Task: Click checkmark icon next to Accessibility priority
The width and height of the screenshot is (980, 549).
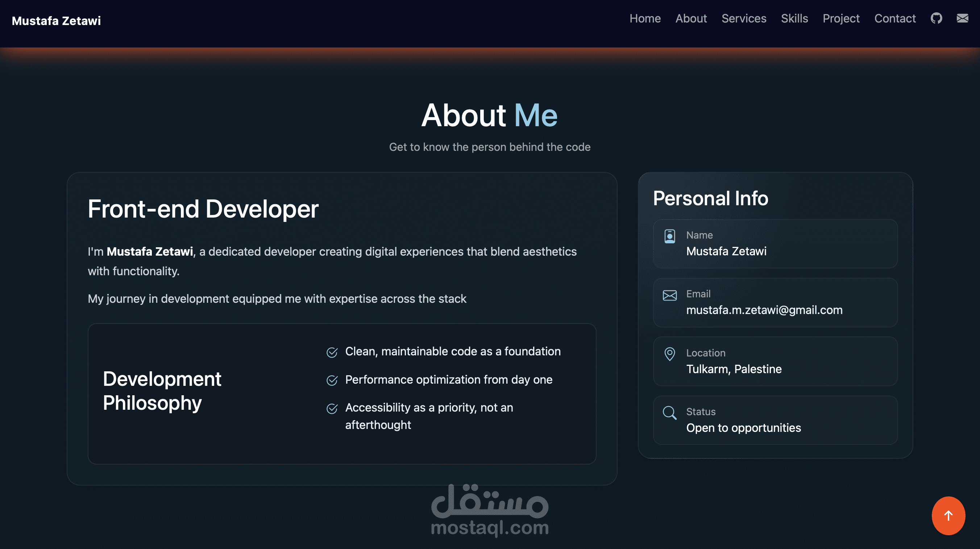Action: (332, 409)
